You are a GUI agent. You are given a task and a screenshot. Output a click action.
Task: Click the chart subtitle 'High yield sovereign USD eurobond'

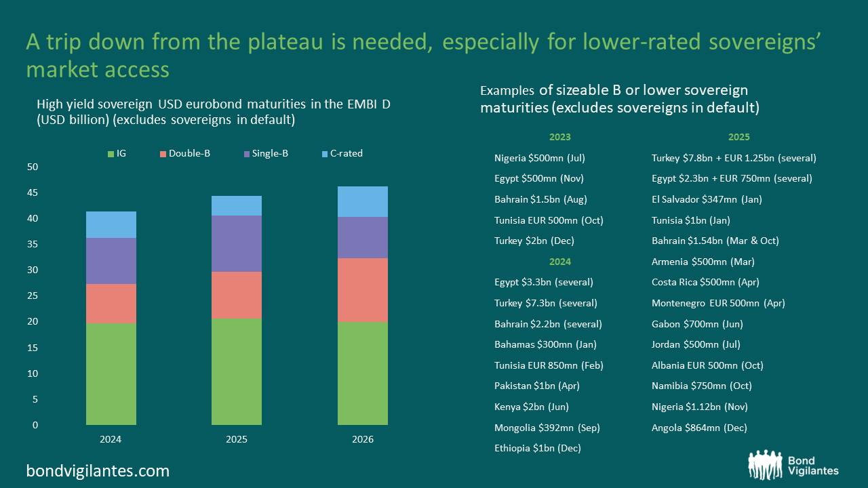(x=214, y=113)
